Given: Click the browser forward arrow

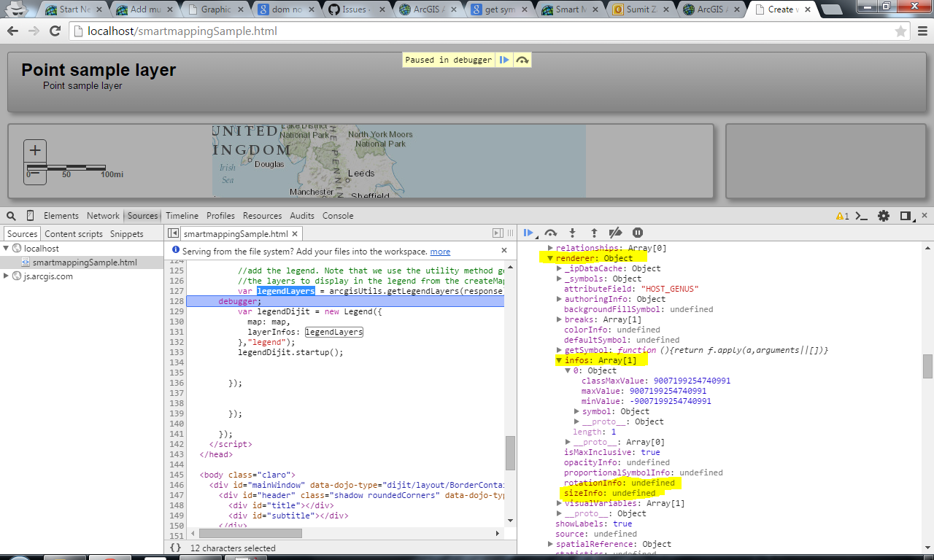Looking at the screenshot, I should click(x=34, y=31).
